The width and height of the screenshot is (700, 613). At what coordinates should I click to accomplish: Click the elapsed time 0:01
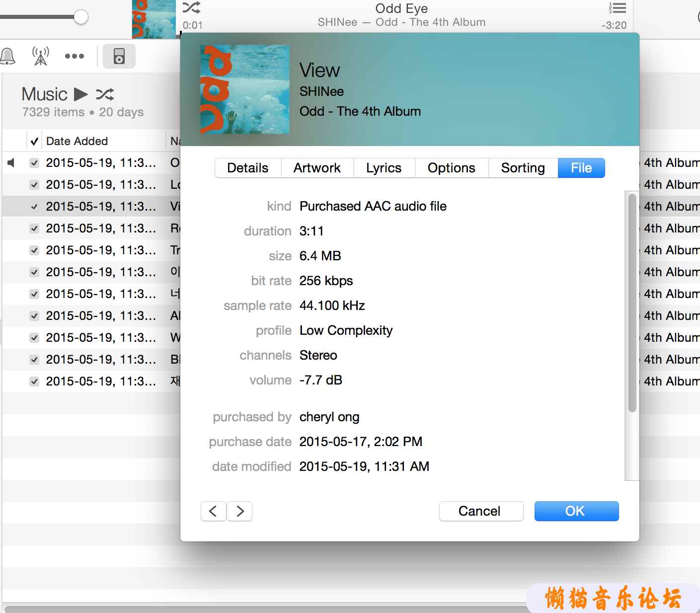tap(193, 25)
